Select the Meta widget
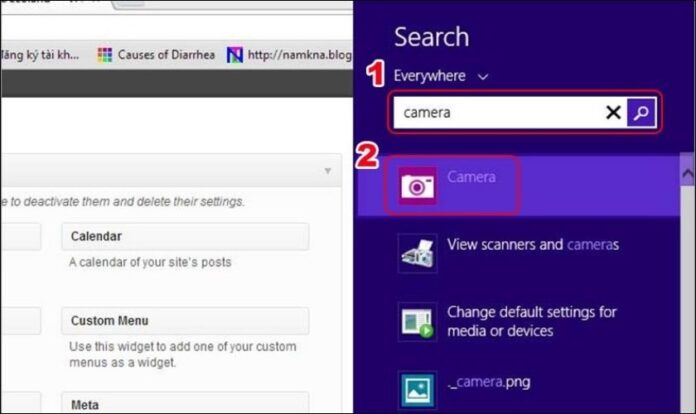The width and height of the screenshot is (696, 414). point(184,404)
